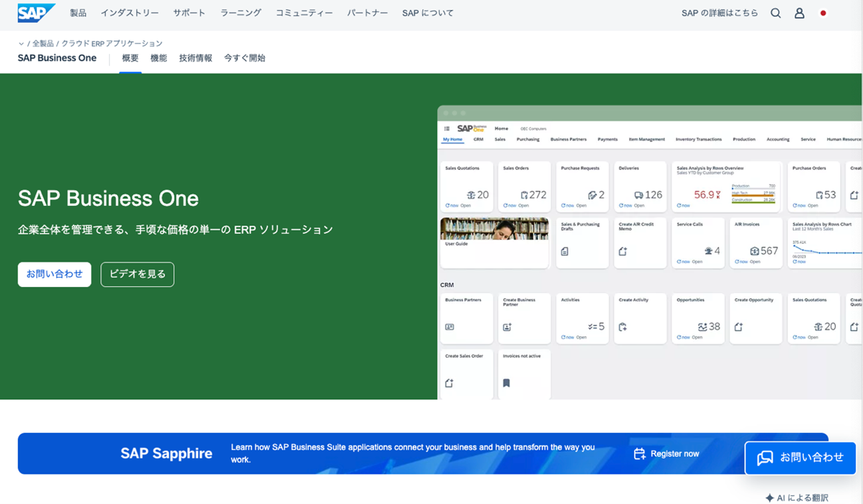This screenshot has height=504, width=863.
Task: Select the Japan country flag icon
Action: (823, 13)
